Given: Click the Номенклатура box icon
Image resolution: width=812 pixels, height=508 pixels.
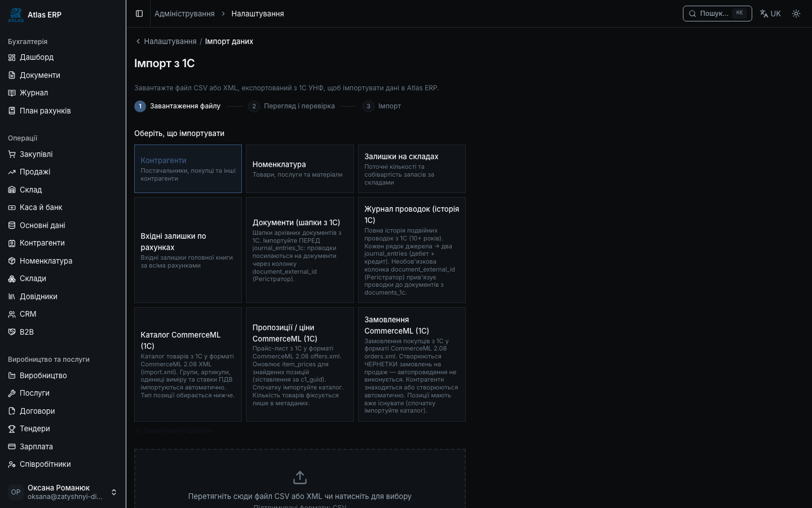Looking at the screenshot, I should click(12, 261).
